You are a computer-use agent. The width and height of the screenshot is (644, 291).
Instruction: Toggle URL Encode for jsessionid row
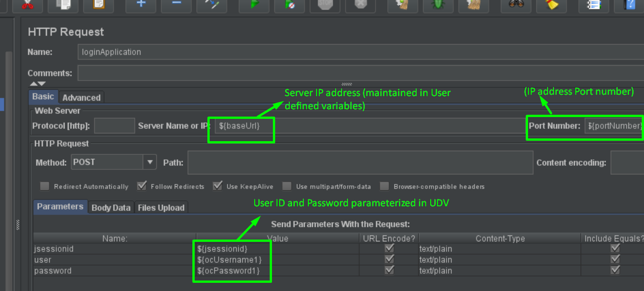[389, 249]
